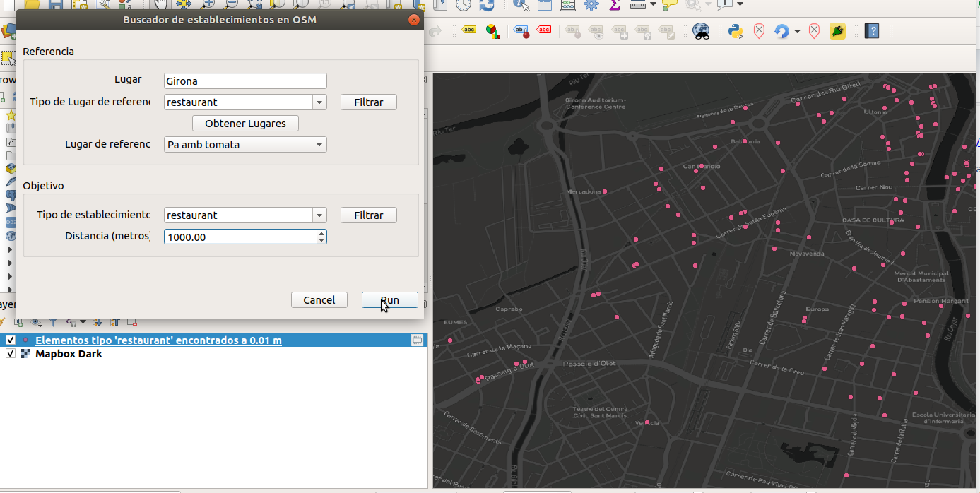Open the Python console icon
The height and width of the screenshot is (493, 980).
(735, 31)
